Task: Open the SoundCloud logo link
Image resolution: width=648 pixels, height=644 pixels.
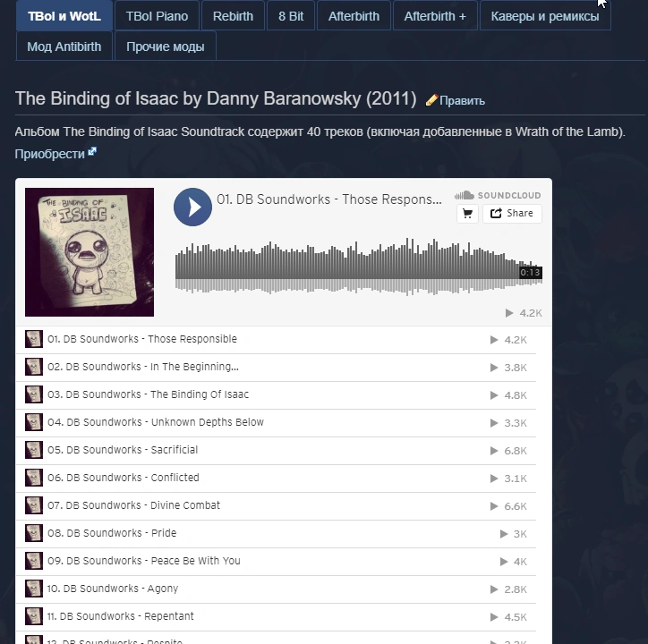Action: 498,195
